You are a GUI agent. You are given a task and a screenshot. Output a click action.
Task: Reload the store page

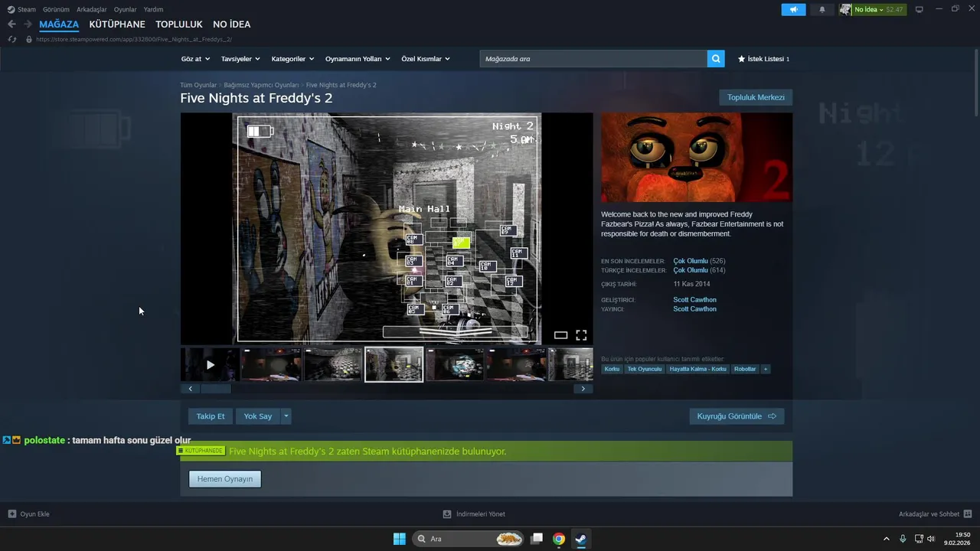click(11, 39)
